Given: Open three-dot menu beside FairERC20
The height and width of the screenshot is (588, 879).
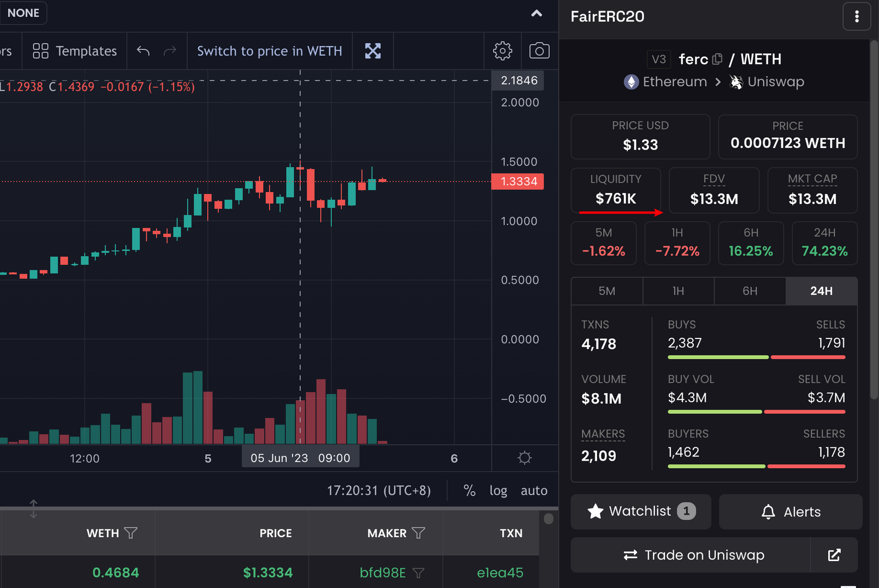Looking at the screenshot, I should [857, 17].
